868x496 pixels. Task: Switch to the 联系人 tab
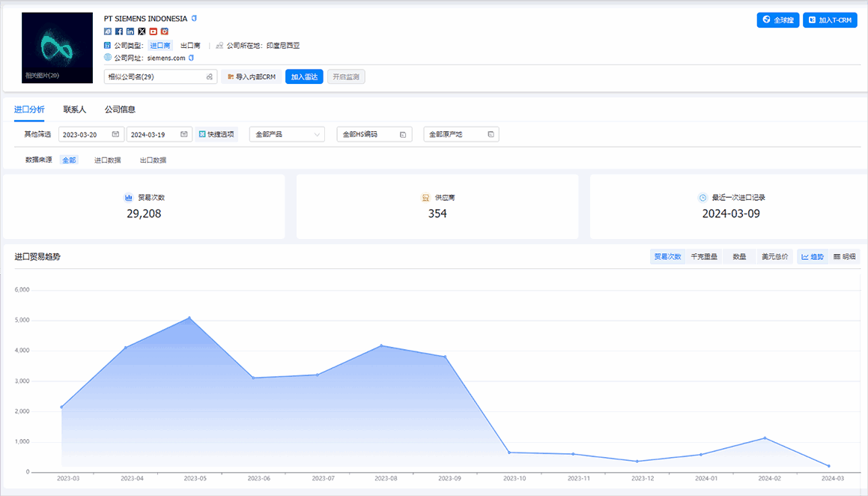tap(75, 109)
